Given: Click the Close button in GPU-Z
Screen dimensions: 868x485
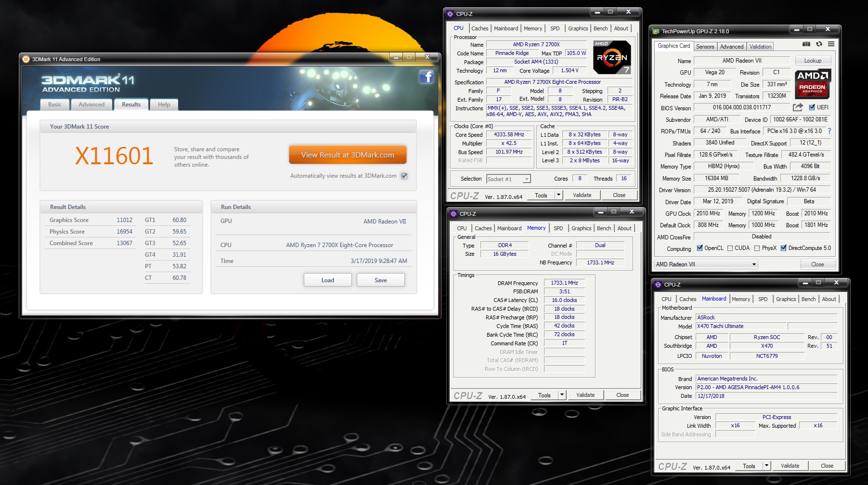Looking at the screenshot, I should point(817,264).
